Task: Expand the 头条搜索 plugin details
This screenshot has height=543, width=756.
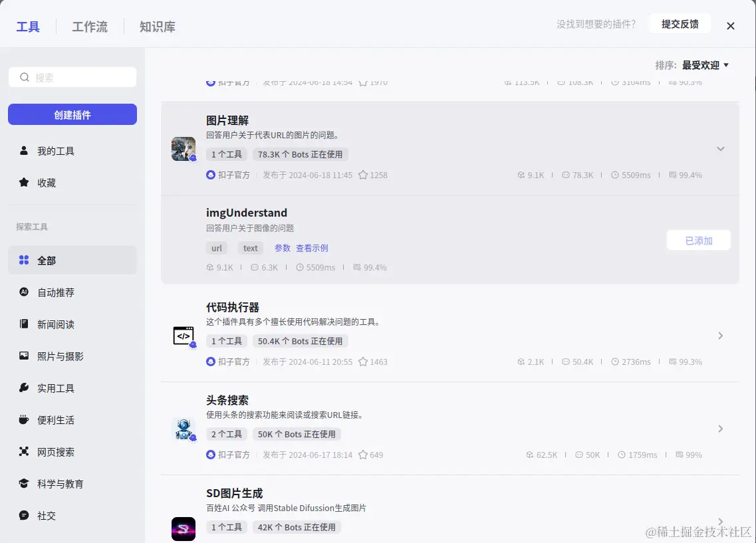Action: pos(721,429)
